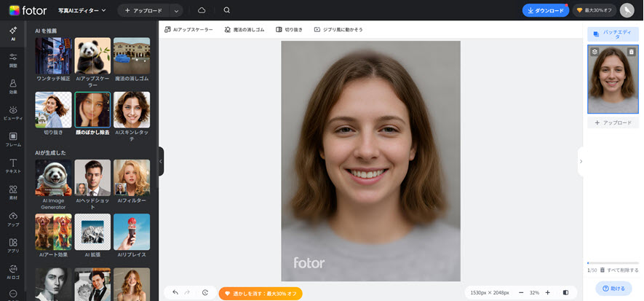
Task: Toggle the before/after compare view icon
Action: pyautogui.click(x=566, y=292)
